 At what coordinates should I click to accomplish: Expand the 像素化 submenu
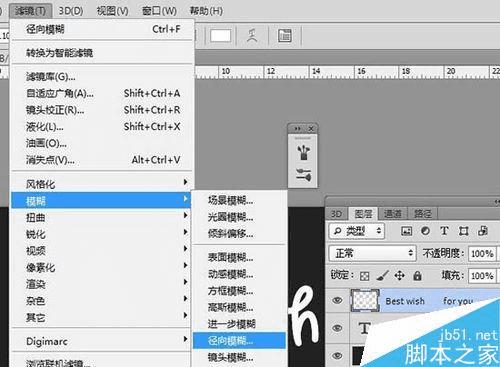click(101, 267)
